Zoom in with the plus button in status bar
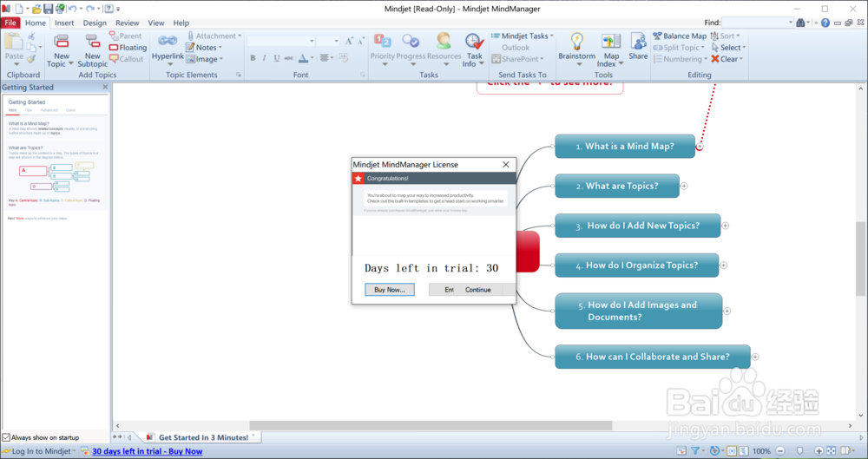This screenshot has width=868, height=459. coord(819,451)
